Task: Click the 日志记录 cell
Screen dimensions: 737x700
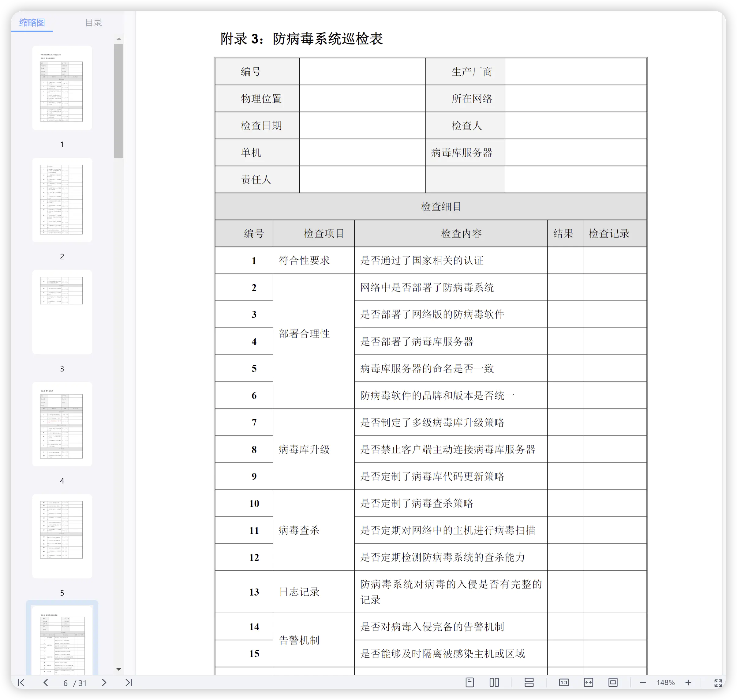Action: pos(314,592)
